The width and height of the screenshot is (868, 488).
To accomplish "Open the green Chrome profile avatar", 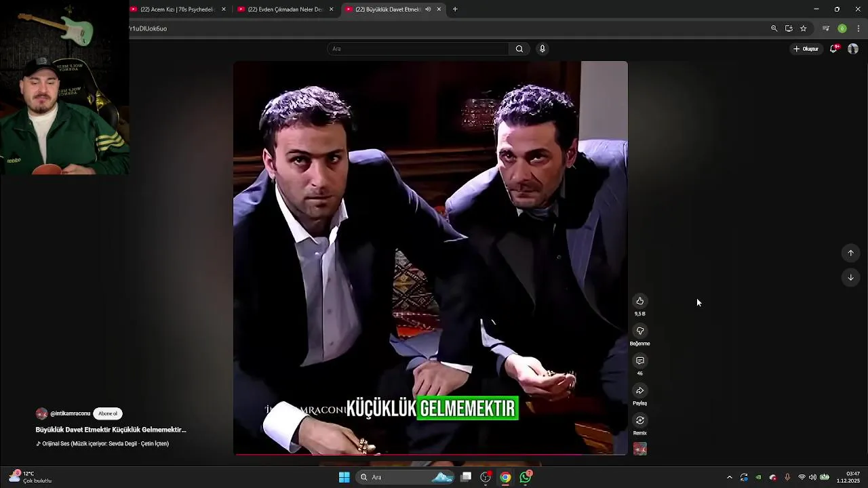I will tap(842, 28).
